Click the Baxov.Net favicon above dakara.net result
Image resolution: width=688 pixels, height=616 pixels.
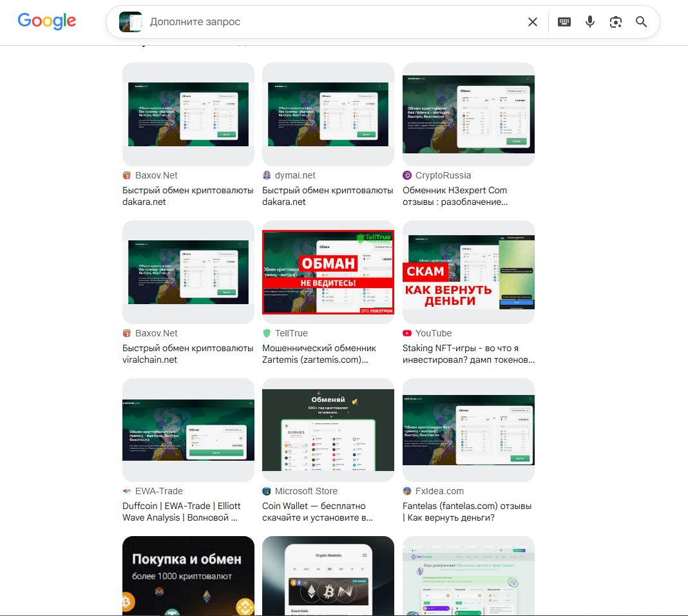127,175
